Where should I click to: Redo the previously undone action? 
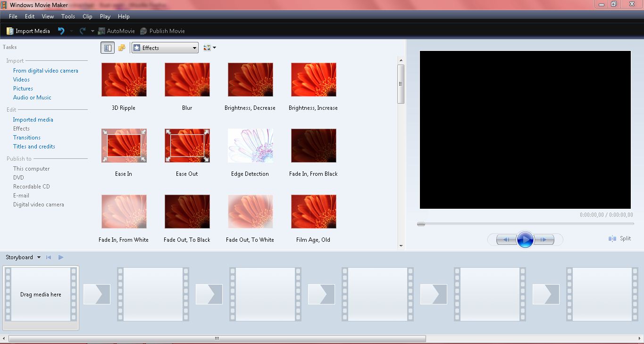[83, 31]
